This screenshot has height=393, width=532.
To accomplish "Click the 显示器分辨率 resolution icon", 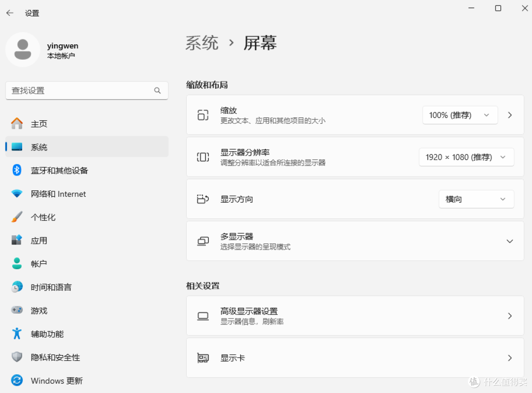I will point(203,157).
